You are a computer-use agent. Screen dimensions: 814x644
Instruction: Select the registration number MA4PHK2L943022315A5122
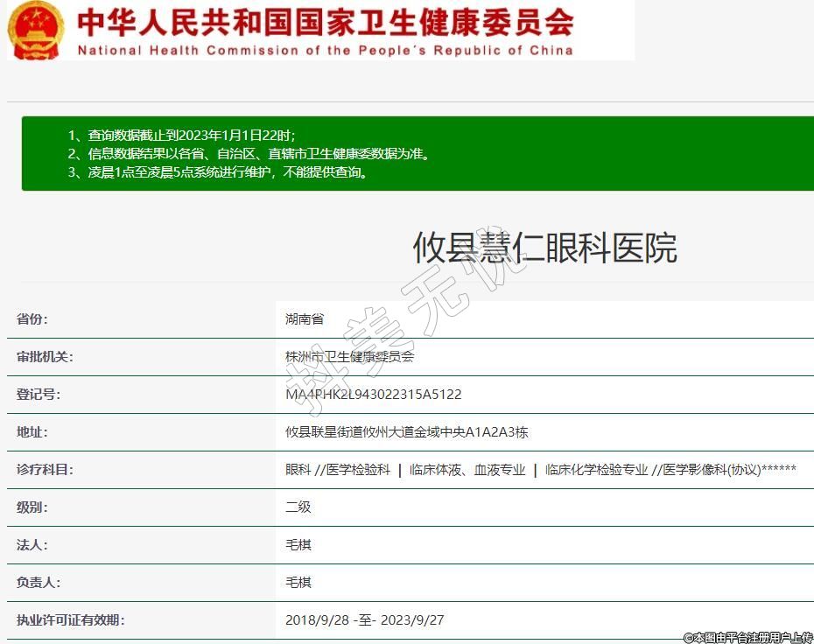pyautogui.click(x=373, y=395)
